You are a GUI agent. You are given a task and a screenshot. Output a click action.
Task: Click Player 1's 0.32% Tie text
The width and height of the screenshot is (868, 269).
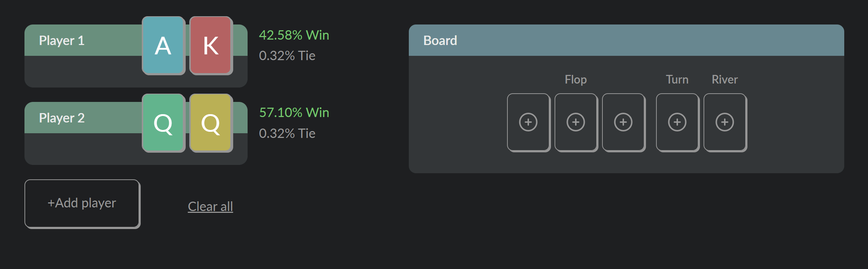pos(287,55)
